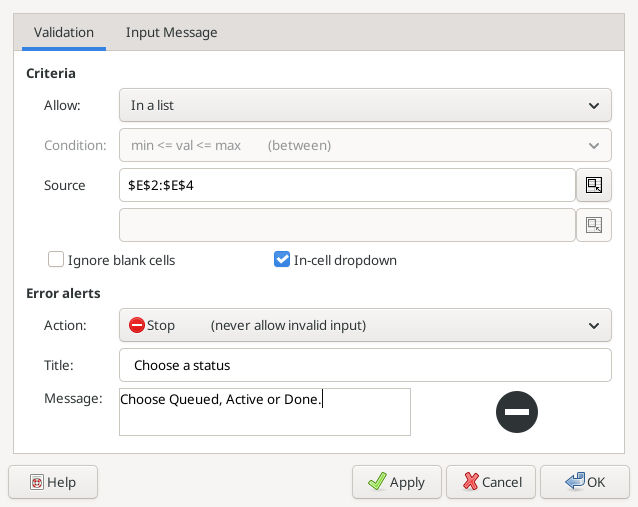Click the Cancel button

tap(491, 482)
